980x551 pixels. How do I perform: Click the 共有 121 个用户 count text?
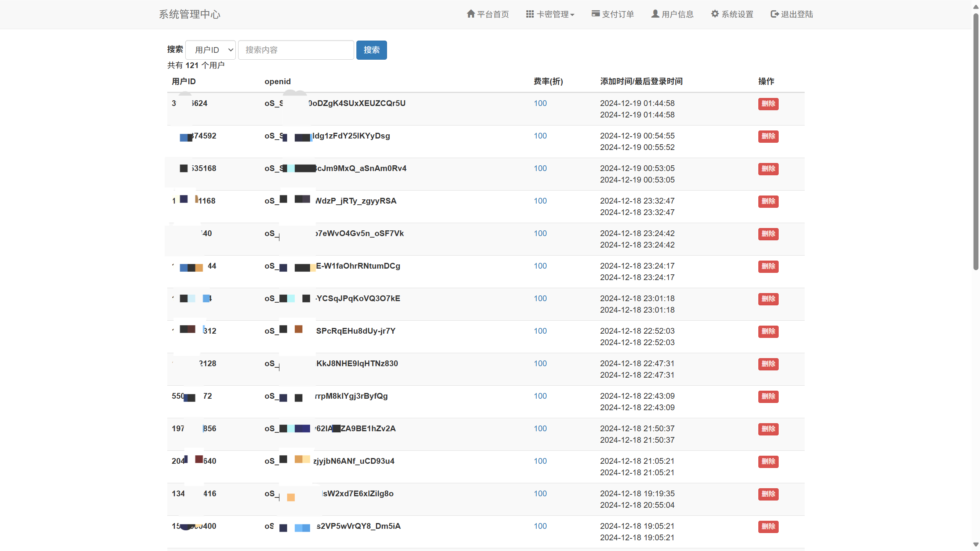196,65
